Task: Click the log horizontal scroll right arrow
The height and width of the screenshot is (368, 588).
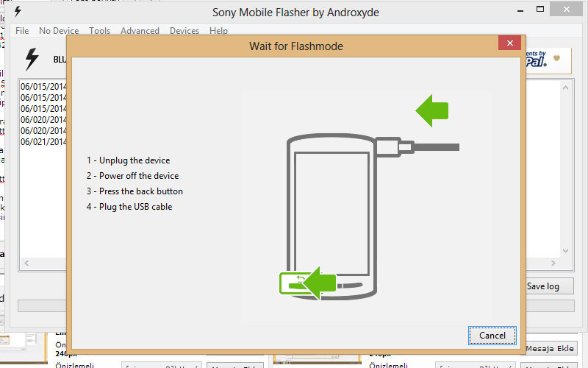Action: (553, 263)
